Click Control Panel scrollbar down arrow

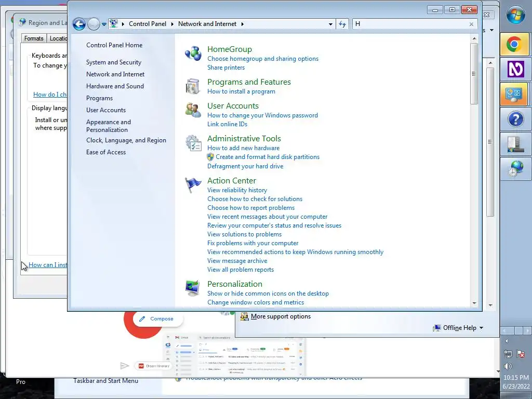coord(474,303)
